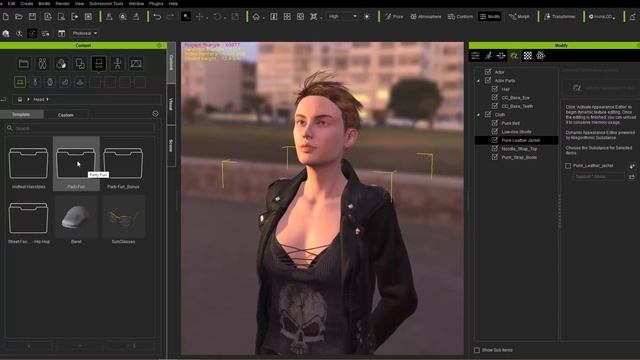The image size is (640, 360).
Task: Click the sun lighting toggle icon
Action: coord(367,17)
